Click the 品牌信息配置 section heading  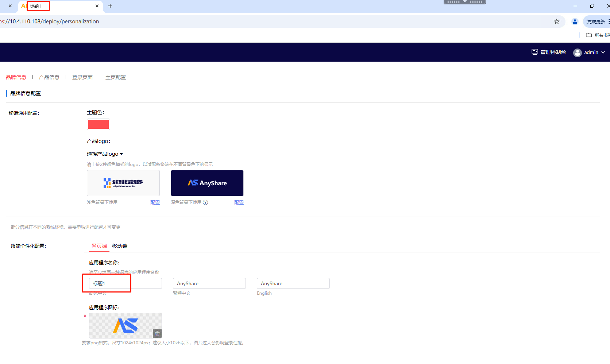tap(26, 93)
